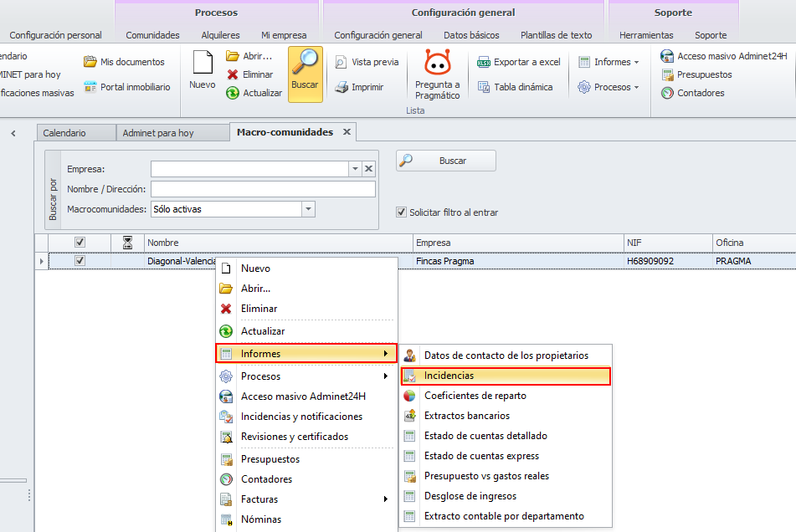
Task: Open the Empresa combo box dropdown arrow
Action: click(x=355, y=169)
